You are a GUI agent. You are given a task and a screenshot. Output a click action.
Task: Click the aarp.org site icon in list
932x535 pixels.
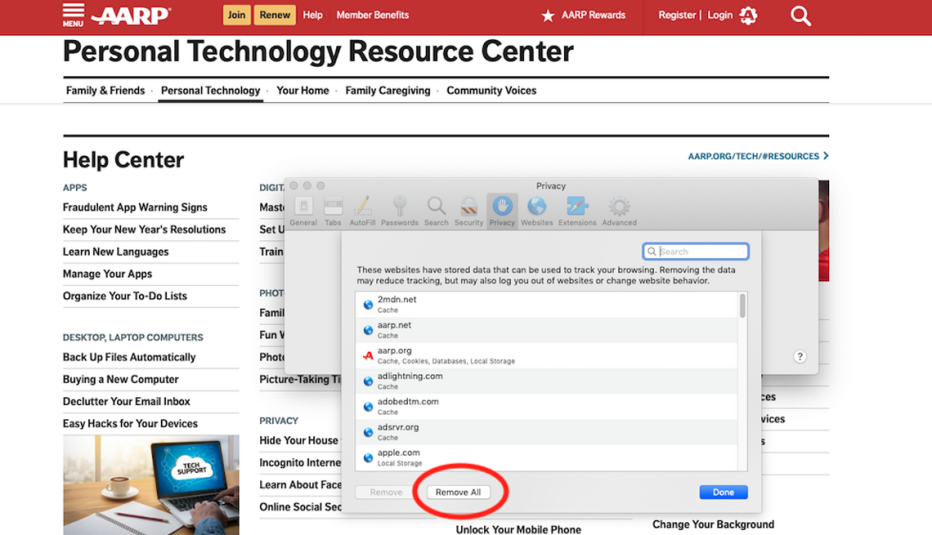368,355
